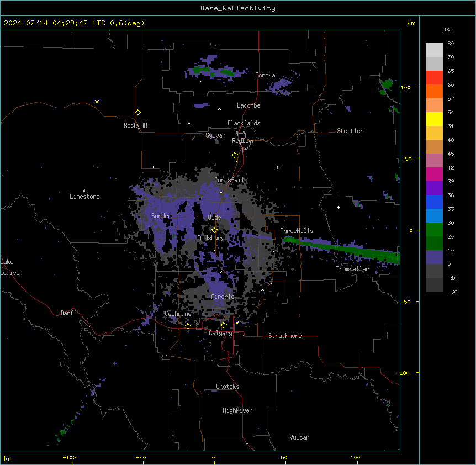Click the RedDeer city label
The height and width of the screenshot is (465, 476).
click(x=243, y=141)
